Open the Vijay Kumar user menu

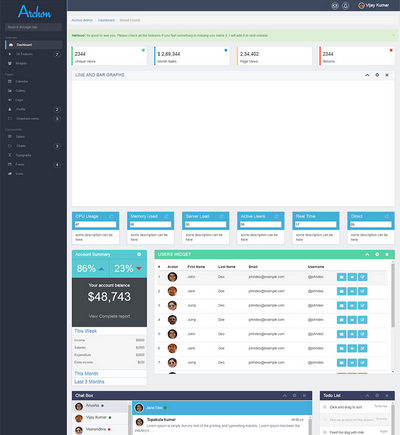point(373,5)
